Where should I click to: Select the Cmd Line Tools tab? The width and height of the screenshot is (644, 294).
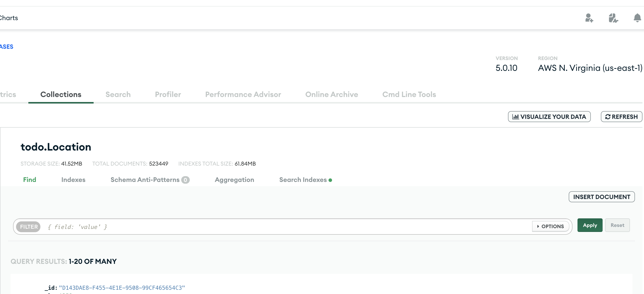409,94
